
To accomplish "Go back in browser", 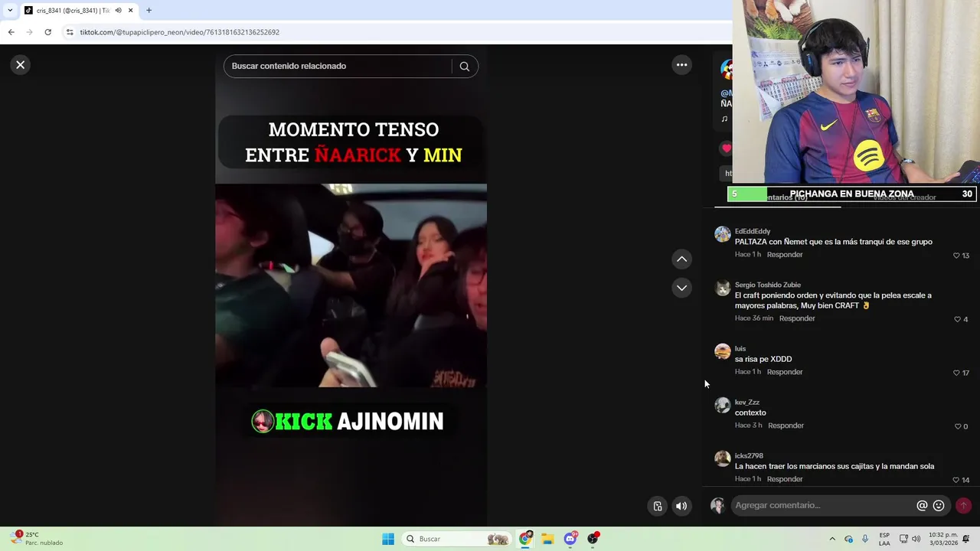I will click(x=11, y=32).
